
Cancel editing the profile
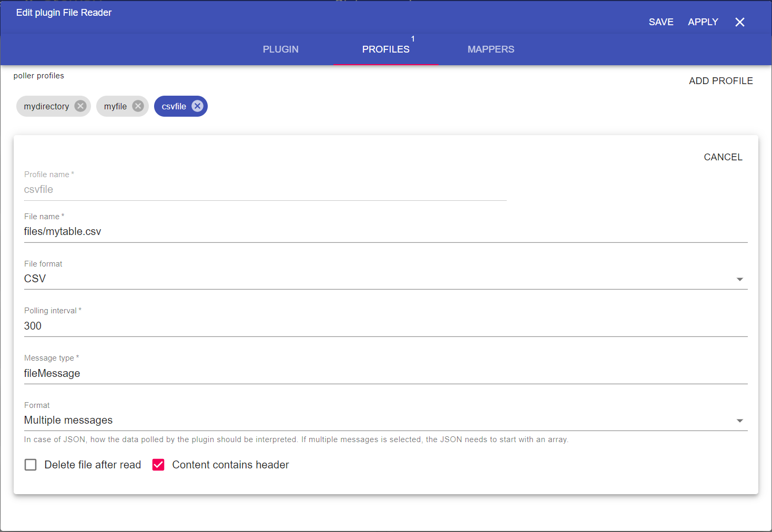[723, 157]
